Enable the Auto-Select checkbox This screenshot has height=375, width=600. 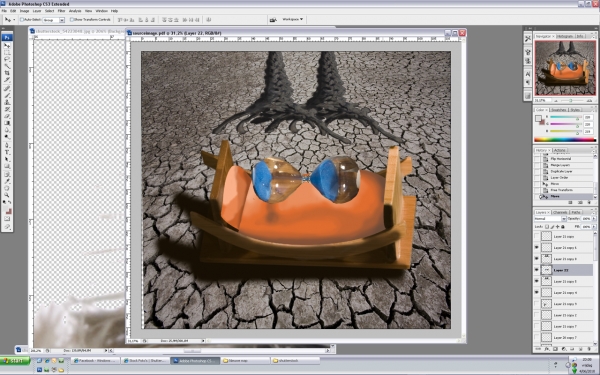(22, 20)
